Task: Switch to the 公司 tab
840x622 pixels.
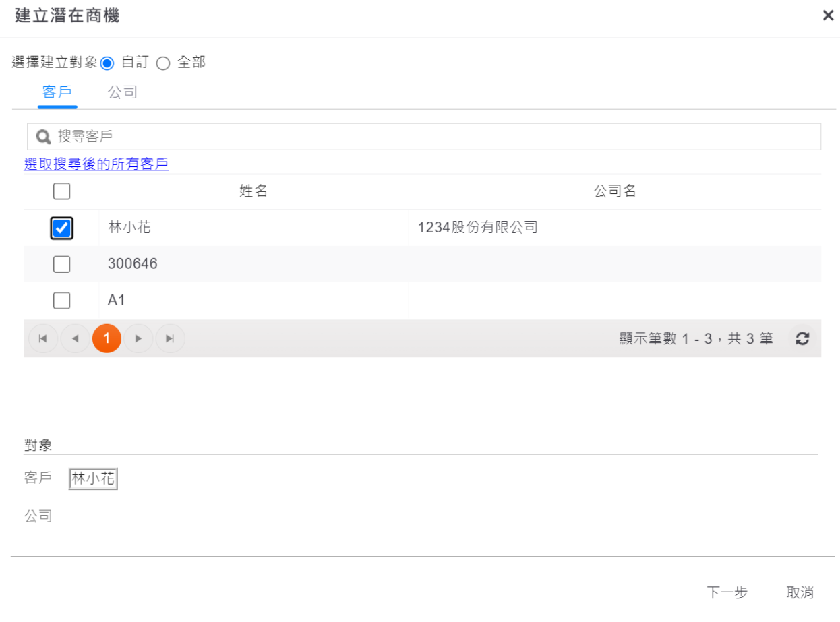Action: (x=123, y=92)
